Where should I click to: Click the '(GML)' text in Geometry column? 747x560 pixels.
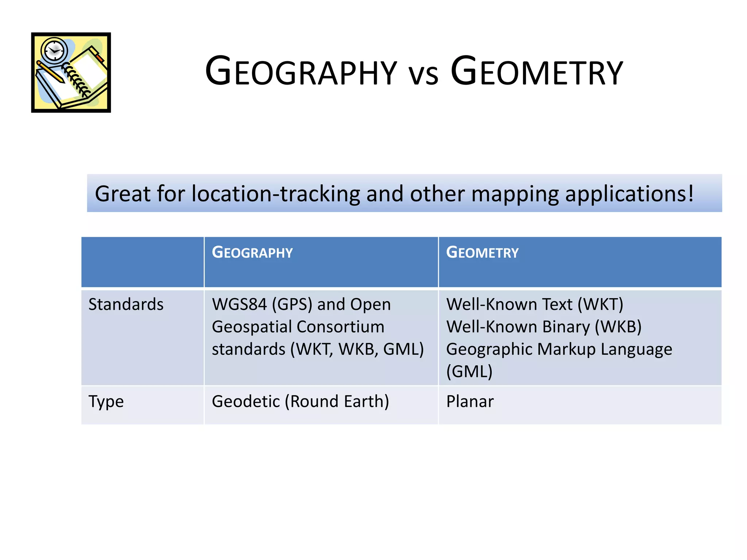point(469,372)
